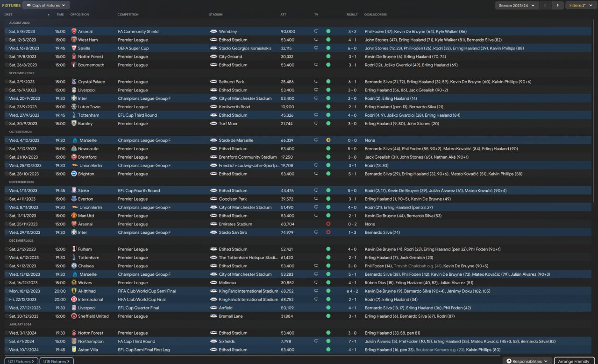Click the Everton club badge
The image size is (598, 364).
74,199
